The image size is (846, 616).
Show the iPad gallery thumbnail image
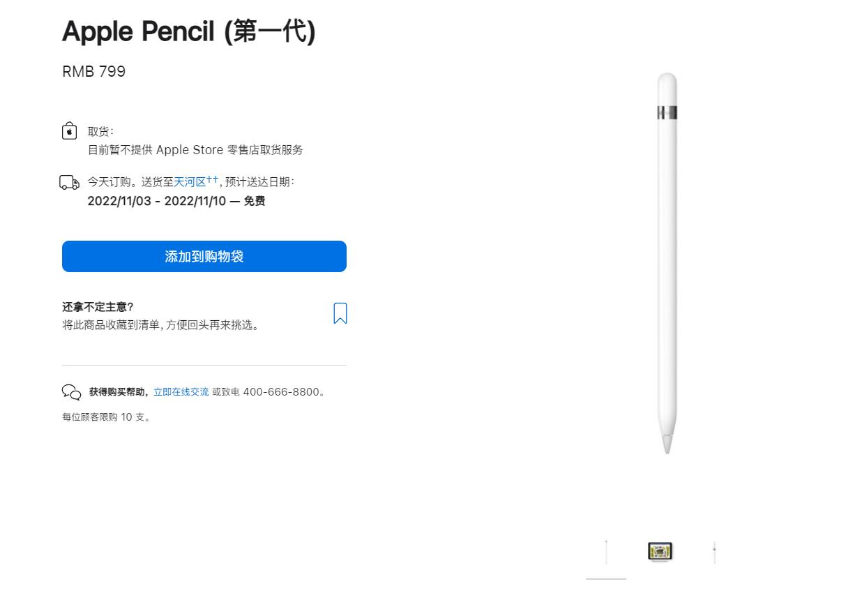(x=660, y=552)
